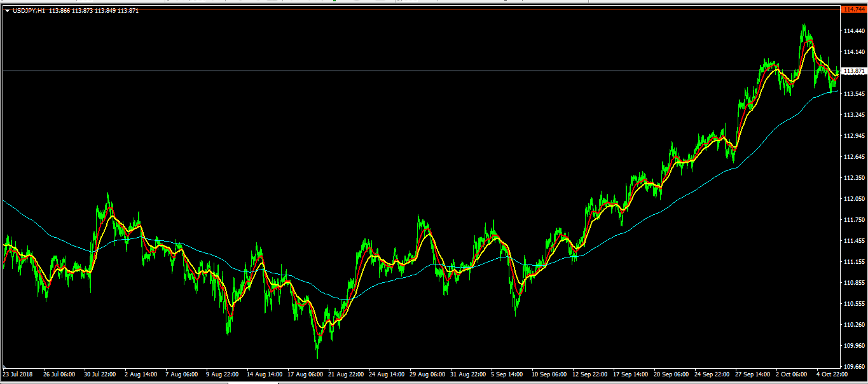Click the 5 Sep 14:00 time label
Screen dimensions: 868x384
[507, 374]
